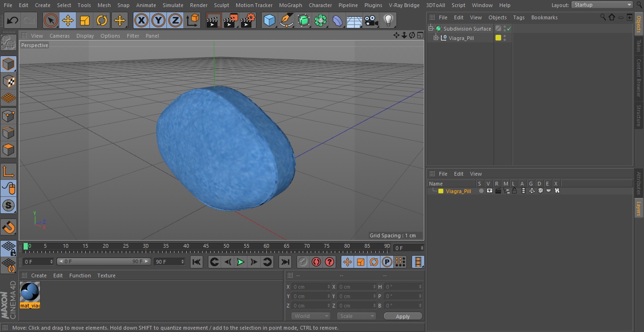Image resolution: width=644 pixels, height=332 pixels.
Task: Select the Live Selection tool
Action: [51, 20]
